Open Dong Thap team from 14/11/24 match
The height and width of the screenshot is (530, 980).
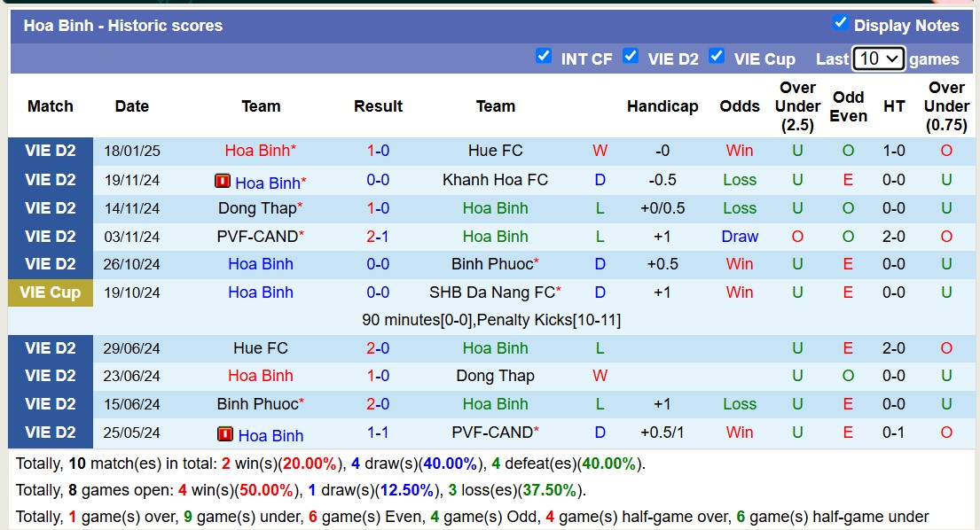coord(256,208)
